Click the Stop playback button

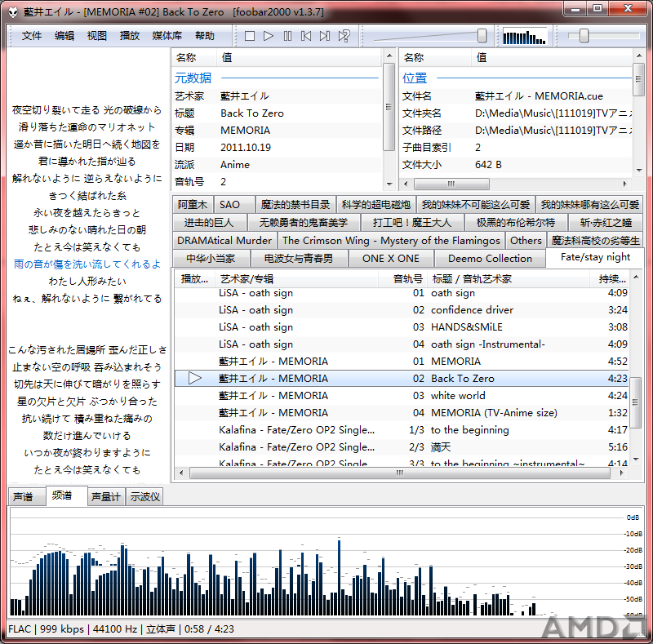tap(250, 36)
